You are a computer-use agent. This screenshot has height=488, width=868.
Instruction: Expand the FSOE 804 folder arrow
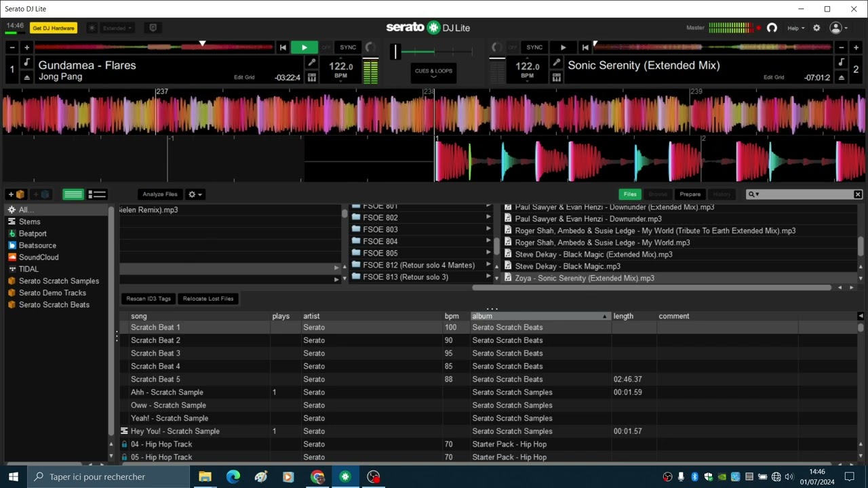[x=488, y=241]
